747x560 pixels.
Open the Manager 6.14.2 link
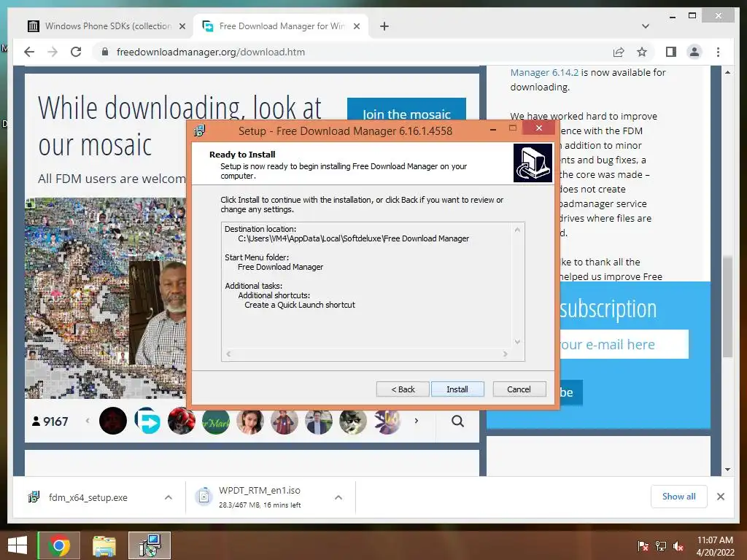tap(544, 72)
